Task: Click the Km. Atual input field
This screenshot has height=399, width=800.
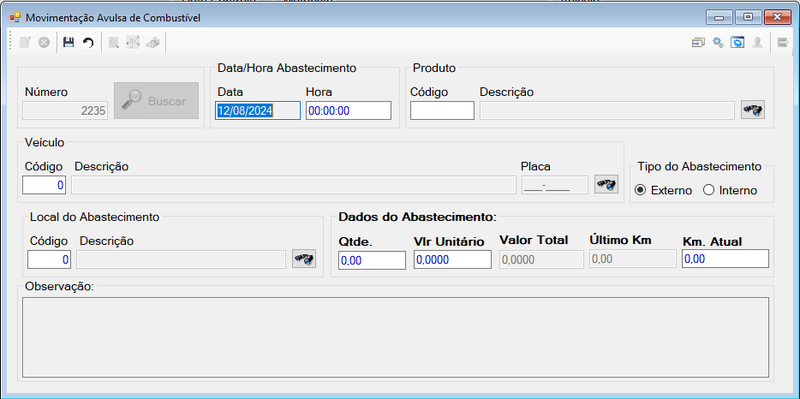Action: pos(726,259)
